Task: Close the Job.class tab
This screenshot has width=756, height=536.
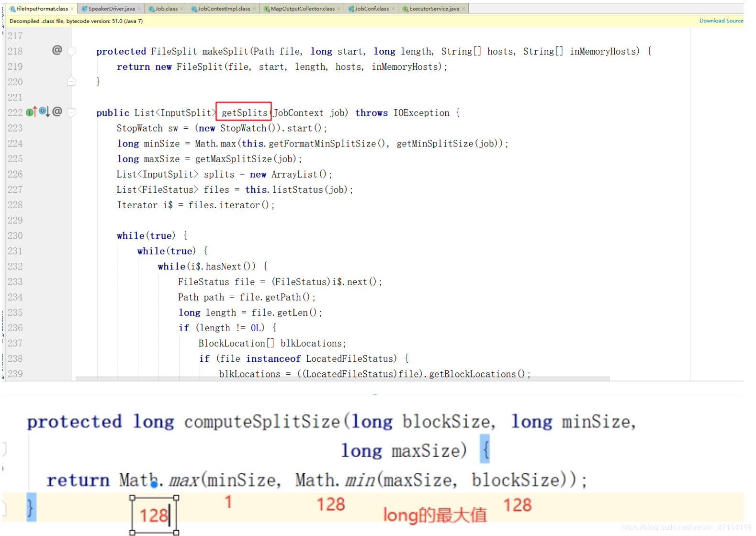Action: coord(182,9)
